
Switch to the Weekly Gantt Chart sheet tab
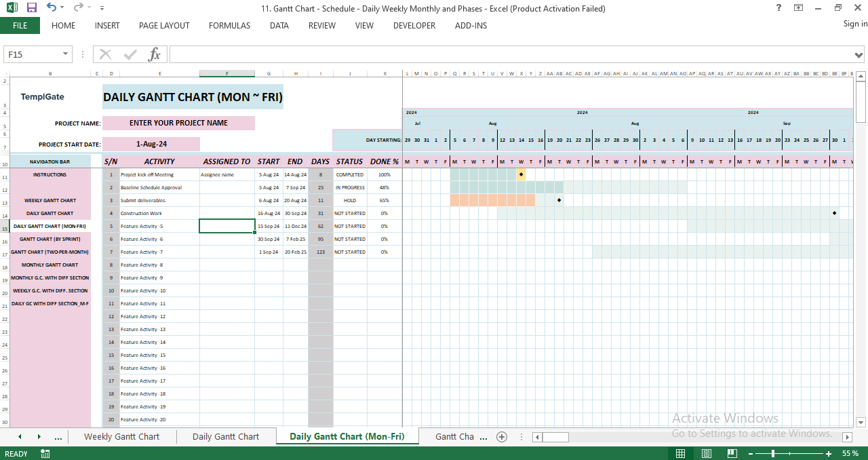click(x=121, y=436)
